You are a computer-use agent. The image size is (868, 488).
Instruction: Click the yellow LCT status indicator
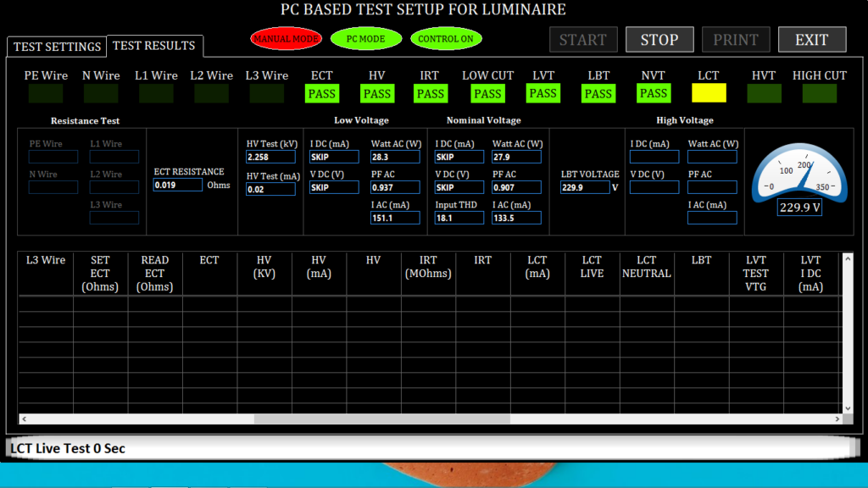click(709, 93)
